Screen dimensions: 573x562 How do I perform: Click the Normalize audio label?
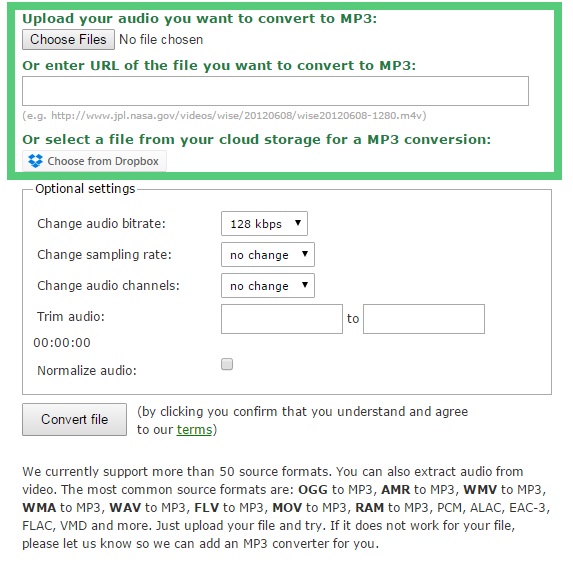87,371
